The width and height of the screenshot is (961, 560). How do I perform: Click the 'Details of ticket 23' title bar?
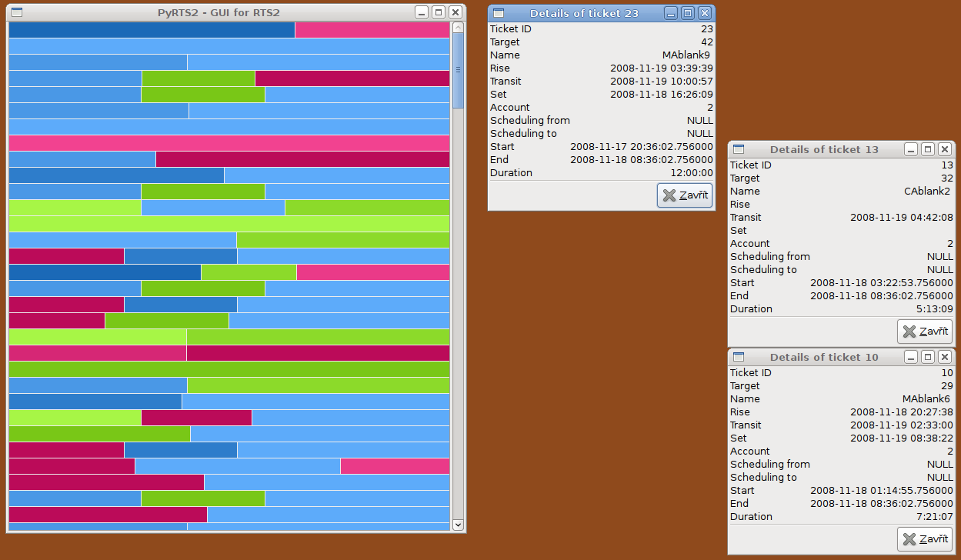pyautogui.click(x=585, y=13)
